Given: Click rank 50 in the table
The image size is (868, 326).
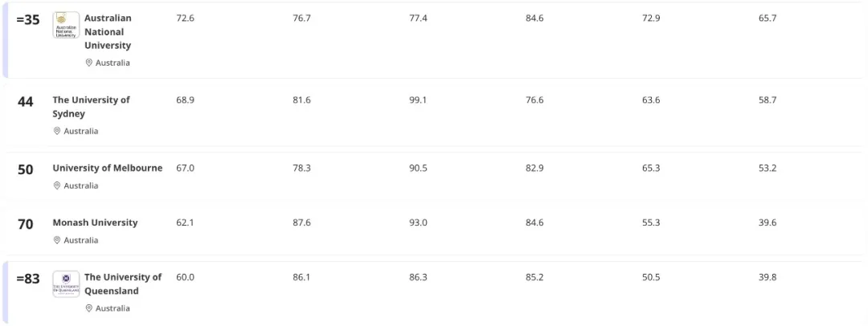Looking at the screenshot, I should (x=26, y=169).
